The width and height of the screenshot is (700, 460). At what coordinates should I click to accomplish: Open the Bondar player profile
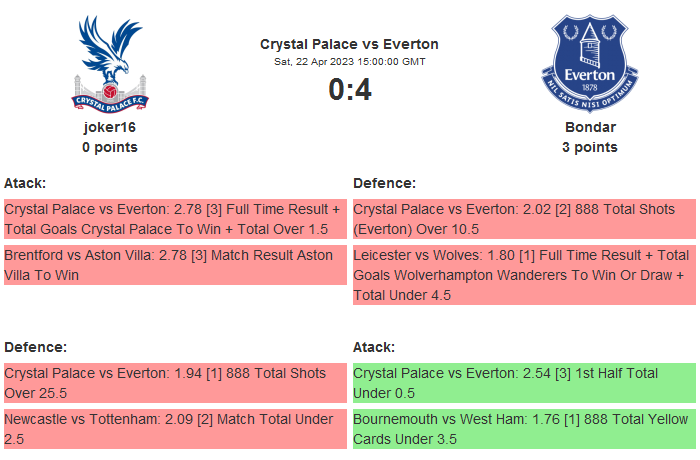[590, 127]
